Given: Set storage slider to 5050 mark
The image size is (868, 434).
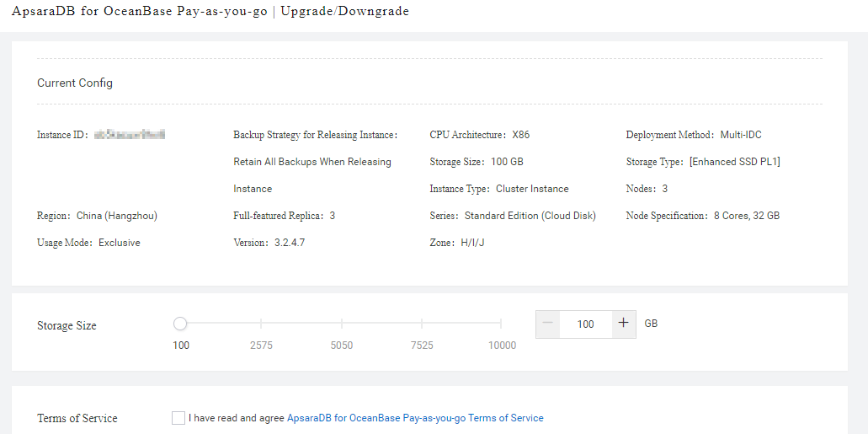Looking at the screenshot, I should (342, 324).
